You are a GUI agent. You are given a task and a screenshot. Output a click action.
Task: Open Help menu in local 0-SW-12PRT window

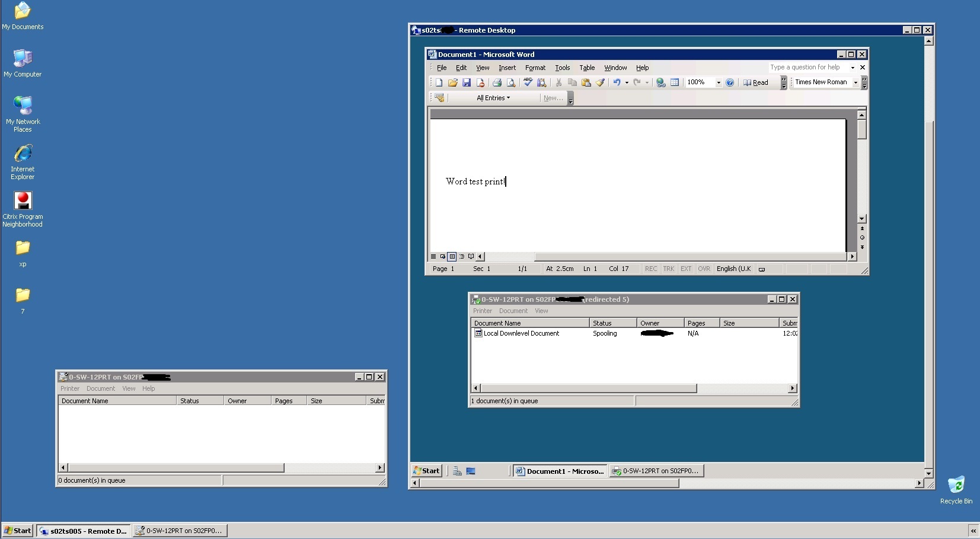pos(148,388)
